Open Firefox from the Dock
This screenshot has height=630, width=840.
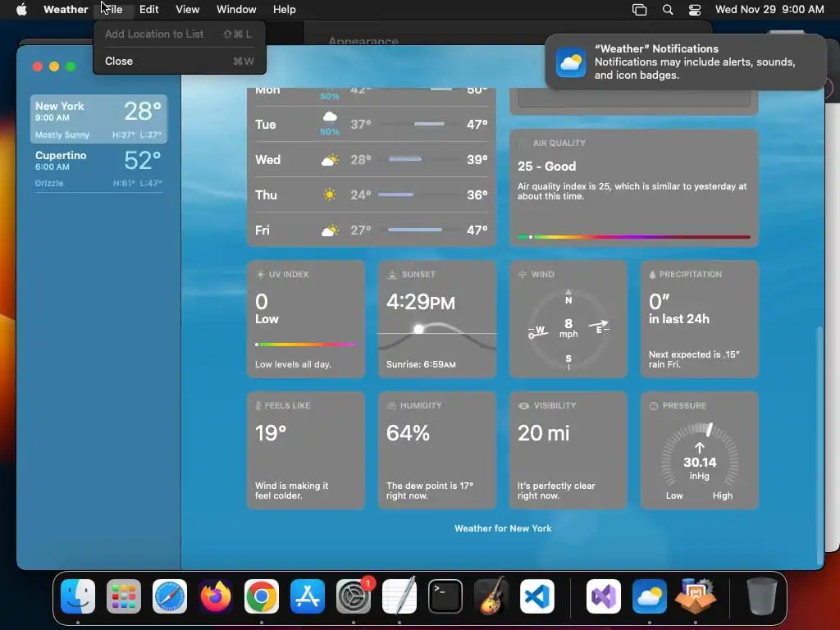pyautogui.click(x=216, y=596)
